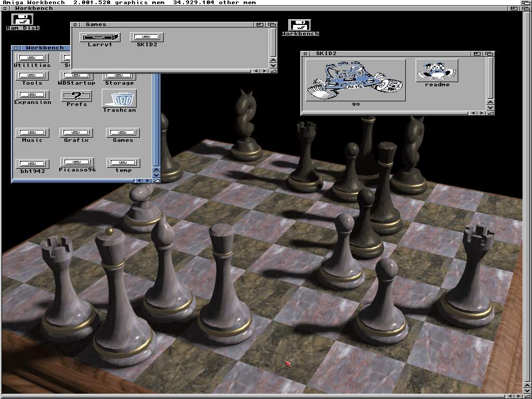Open the readme icon in SKID2 window
Viewport: 532px width, 399px height.
(437, 71)
